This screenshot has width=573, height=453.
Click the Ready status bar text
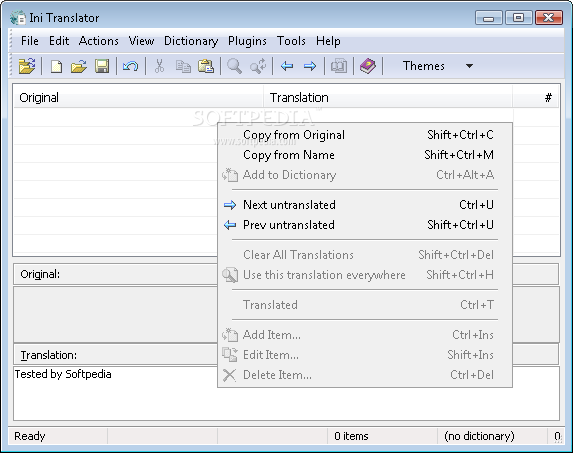[x=30, y=436]
